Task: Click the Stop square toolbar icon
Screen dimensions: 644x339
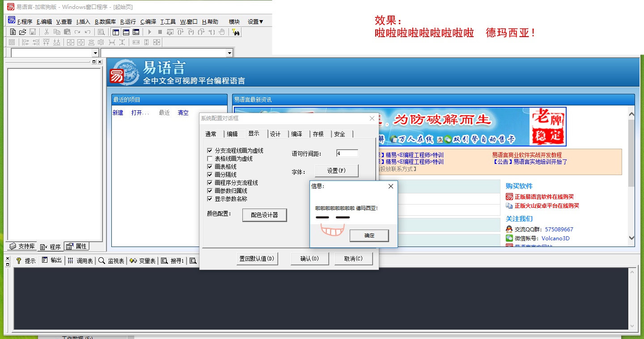Action: 160,32
